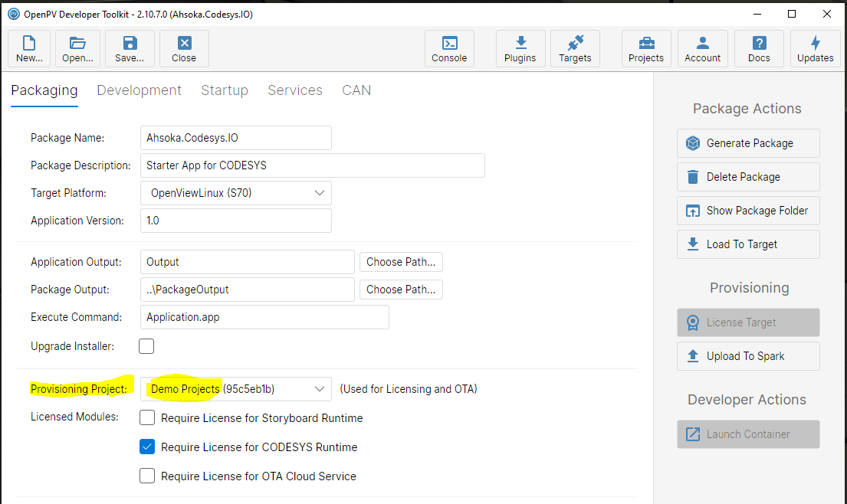The image size is (847, 504).
Task: Open a project with the Open folder icon
Action: [77, 48]
